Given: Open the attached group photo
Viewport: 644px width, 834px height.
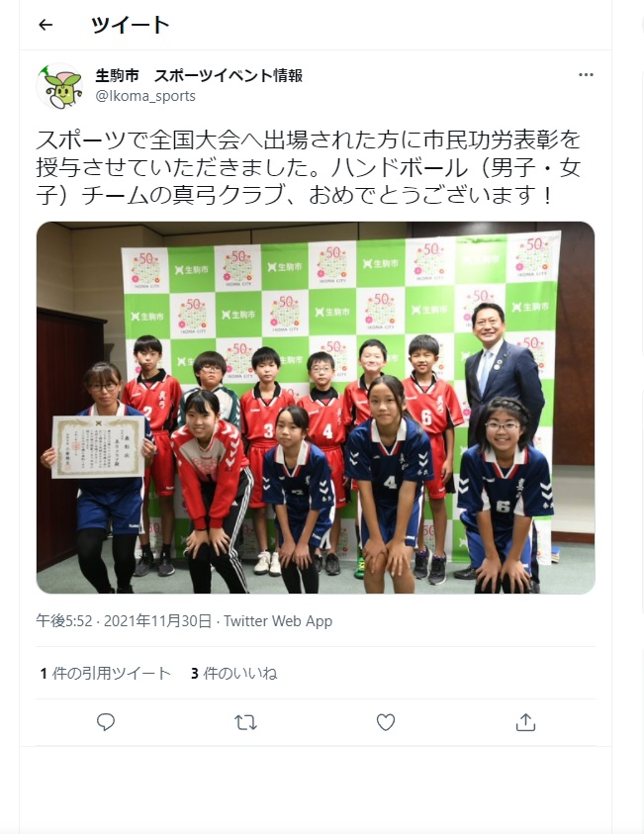Looking at the screenshot, I should (316, 408).
